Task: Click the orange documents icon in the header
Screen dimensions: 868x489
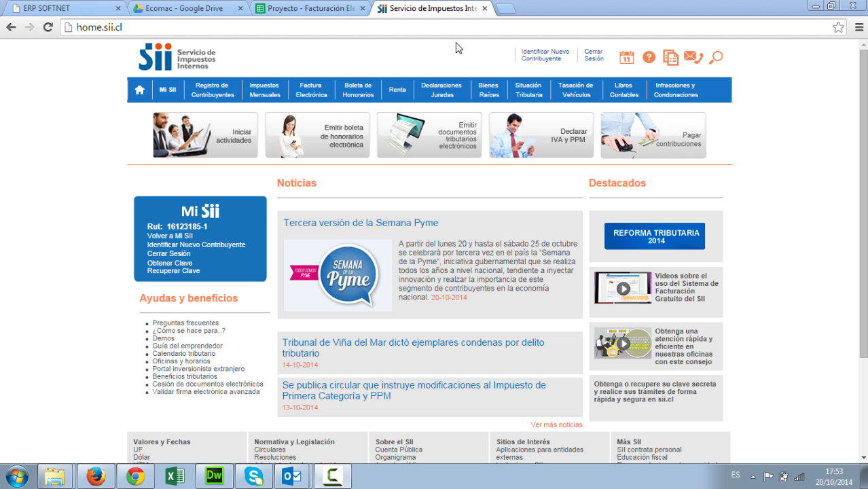Action: (x=670, y=58)
